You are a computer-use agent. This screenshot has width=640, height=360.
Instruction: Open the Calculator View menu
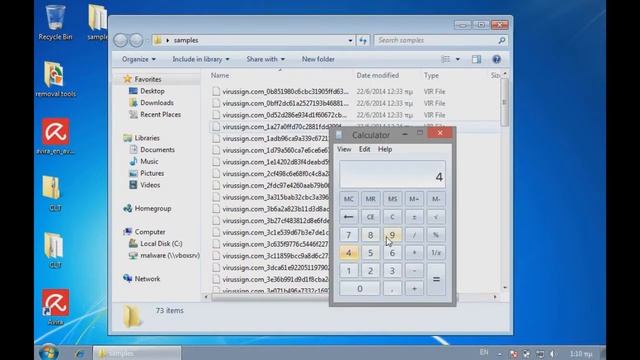pos(344,149)
